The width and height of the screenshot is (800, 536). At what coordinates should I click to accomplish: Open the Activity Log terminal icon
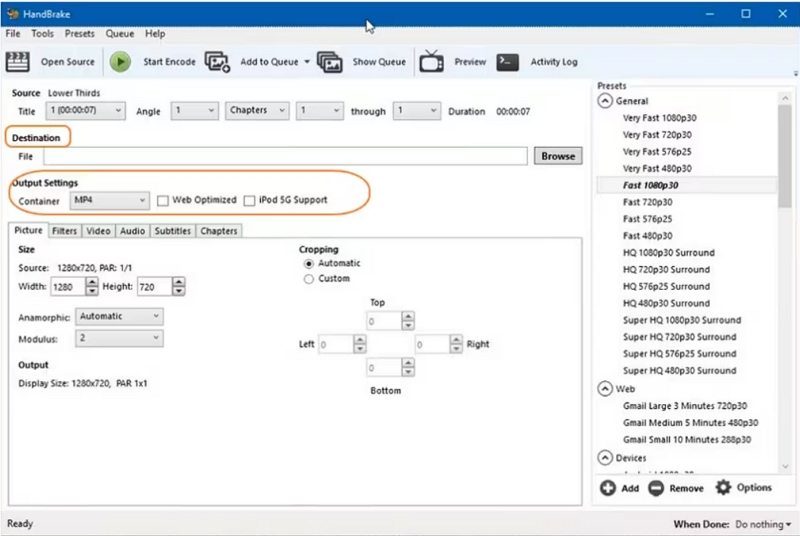point(508,62)
